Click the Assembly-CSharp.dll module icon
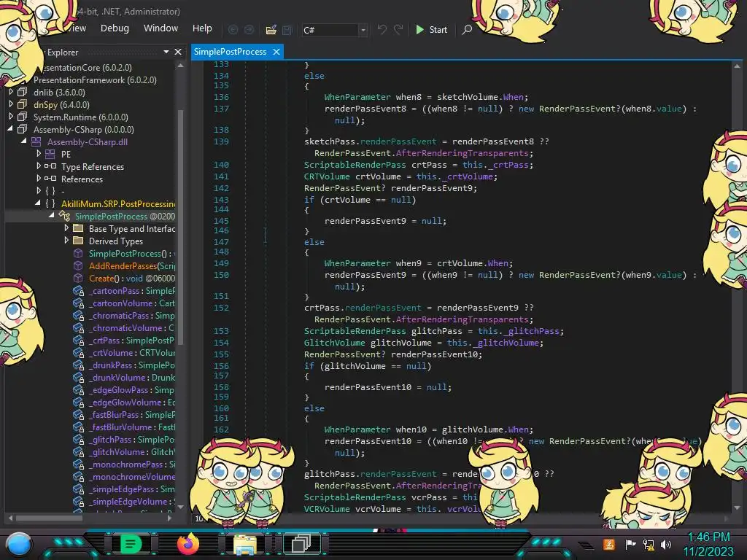The height and width of the screenshot is (560, 747). click(x=36, y=142)
